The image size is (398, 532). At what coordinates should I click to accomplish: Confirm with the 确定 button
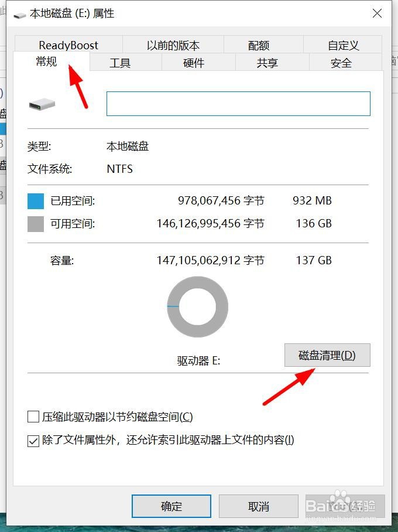point(171,506)
